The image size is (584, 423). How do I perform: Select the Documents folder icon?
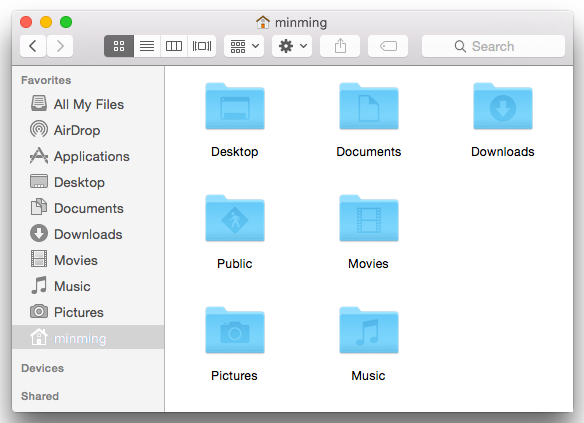click(x=369, y=106)
